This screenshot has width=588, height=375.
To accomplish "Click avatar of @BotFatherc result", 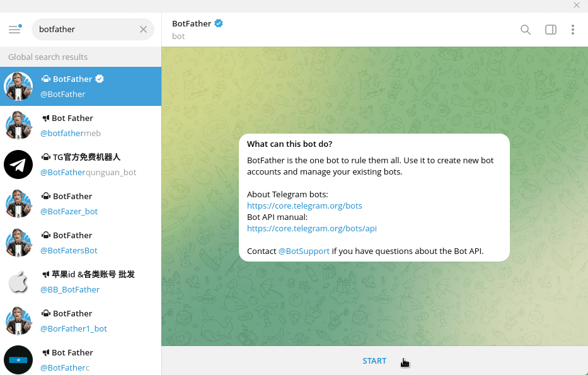I will (x=18, y=359).
